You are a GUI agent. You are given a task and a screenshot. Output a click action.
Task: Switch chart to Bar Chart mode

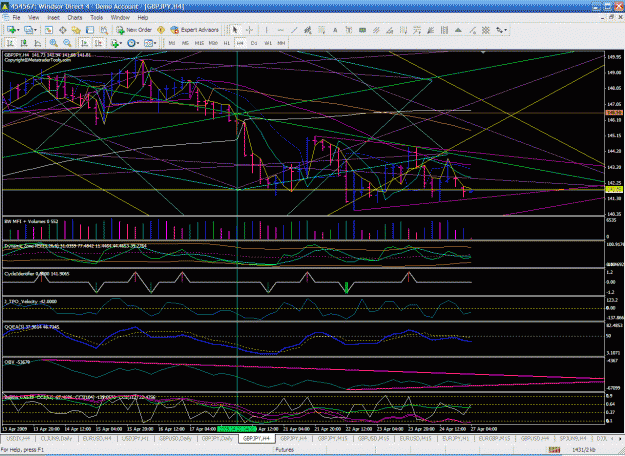click(x=10, y=43)
